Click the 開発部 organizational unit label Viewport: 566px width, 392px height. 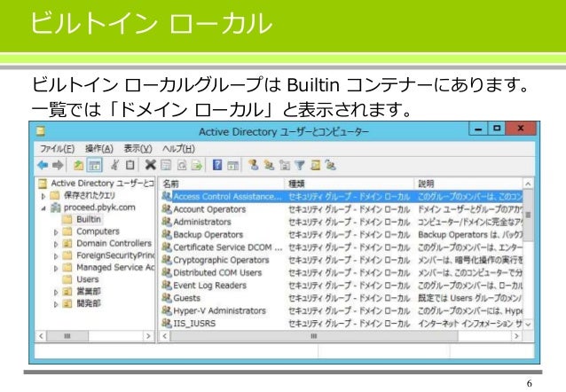(89, 303)
